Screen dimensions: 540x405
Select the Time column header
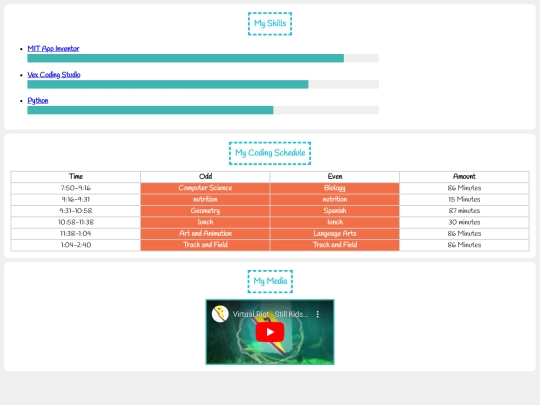tap(76, 177)
